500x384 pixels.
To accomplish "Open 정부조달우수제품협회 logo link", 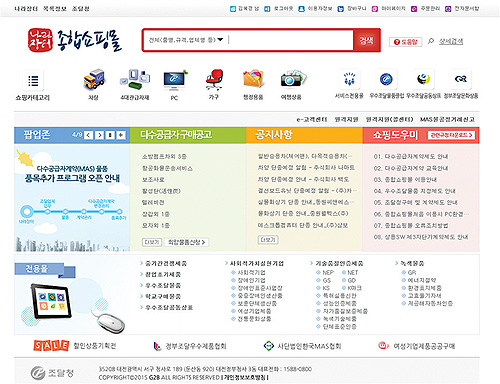I will coord(190,346).
